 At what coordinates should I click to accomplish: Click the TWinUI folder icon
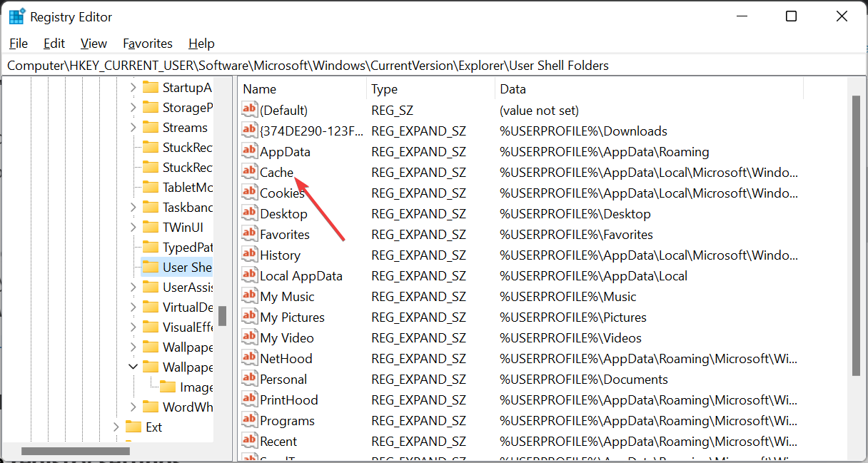150,227
